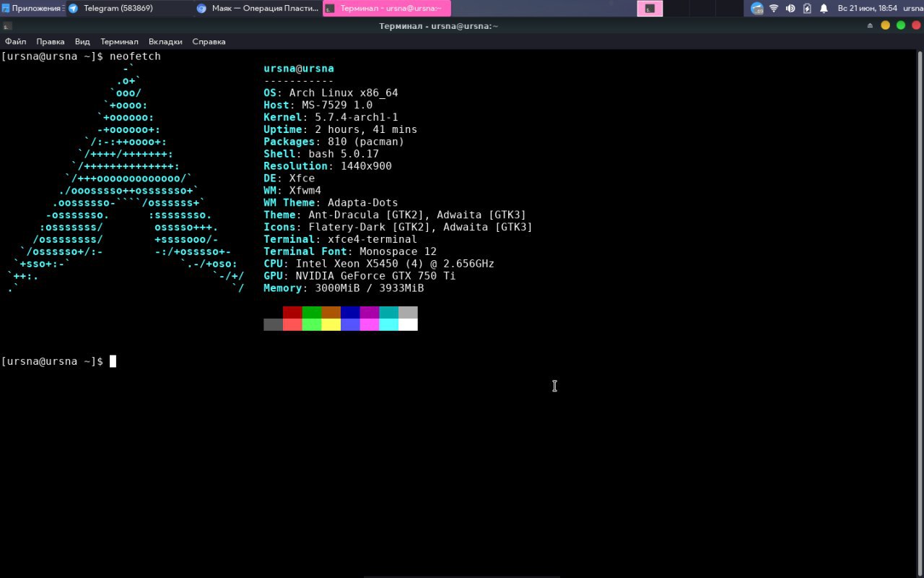The height and width of the screenshot is (578, 924).
Task: Click the Arch Linux ASCII logo
Action: click(x=126, y=178)
